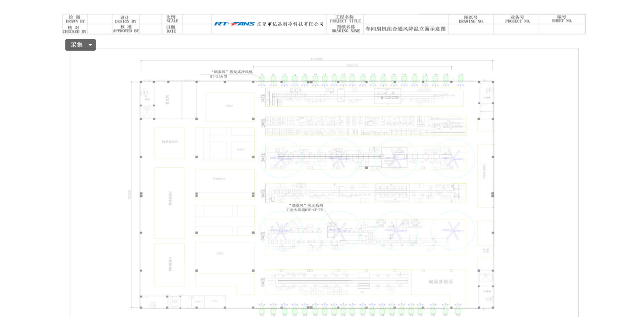The height and width of the screenshot is (317, 644).
Task: Click the first bottom-row cooler icon labeled 21#
Action: pos(262,311)
